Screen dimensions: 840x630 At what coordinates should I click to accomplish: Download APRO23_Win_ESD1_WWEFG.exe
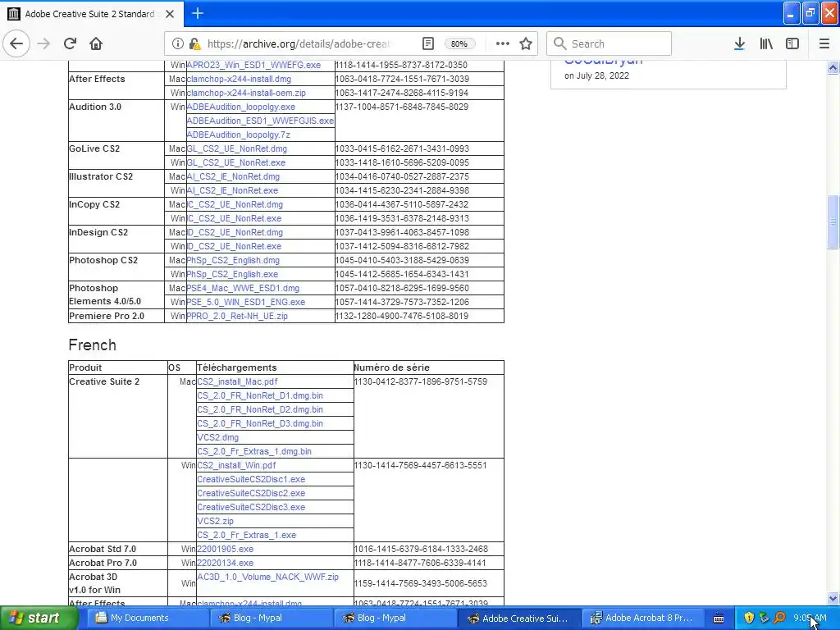(253, 65)
